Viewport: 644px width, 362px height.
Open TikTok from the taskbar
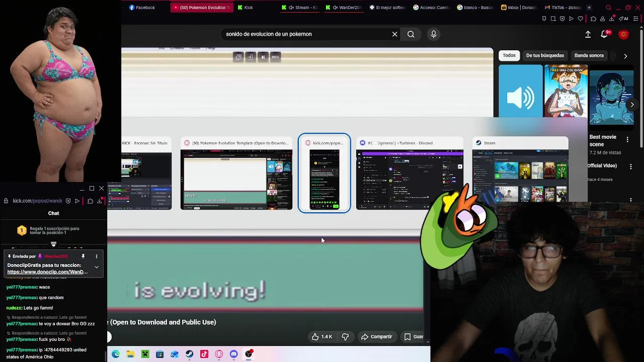(x=204, y=354)
